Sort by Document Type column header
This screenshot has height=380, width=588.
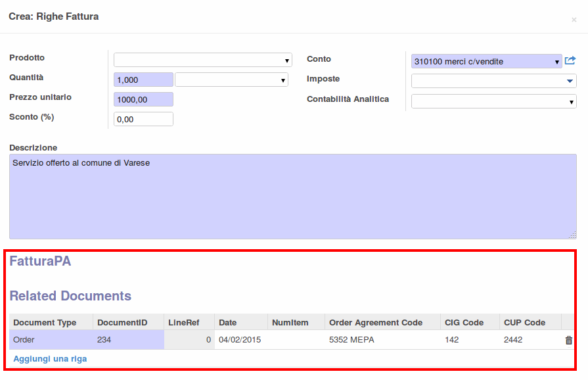[45, 322]
